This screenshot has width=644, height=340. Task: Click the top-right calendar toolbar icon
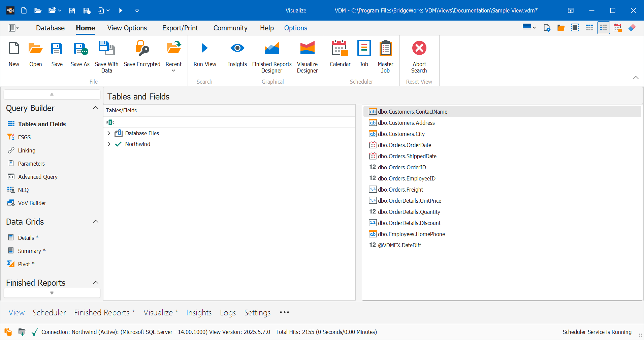(x=617, y=28)
